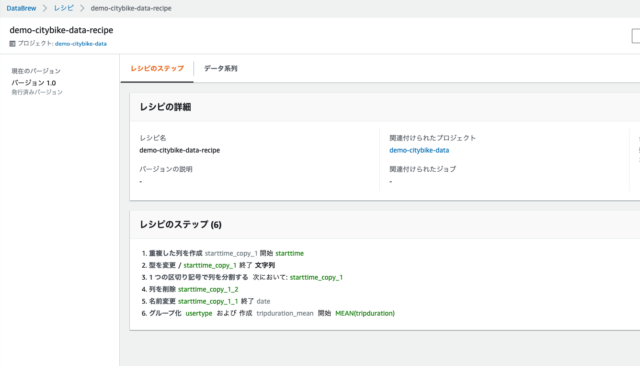Click the current breadcrumb demo-citybike-data-recipe
This screenshot has width=640, height=366.
pos(131,8)
